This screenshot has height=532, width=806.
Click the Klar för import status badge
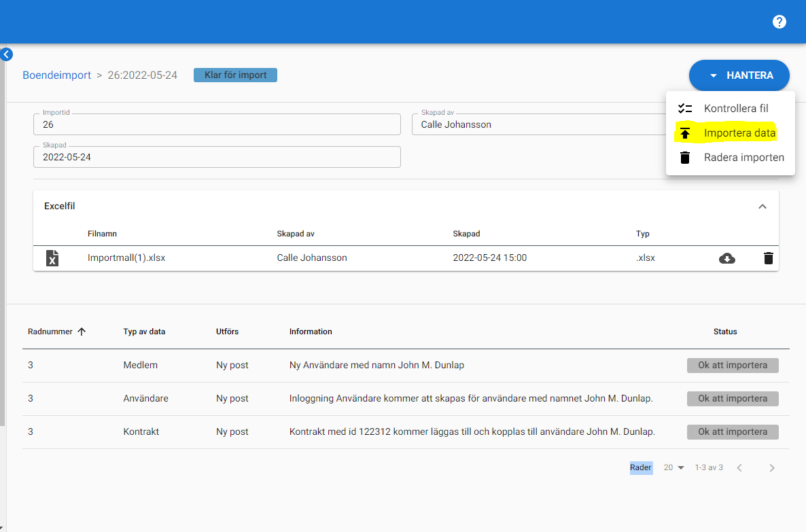[x=235, y=75]
